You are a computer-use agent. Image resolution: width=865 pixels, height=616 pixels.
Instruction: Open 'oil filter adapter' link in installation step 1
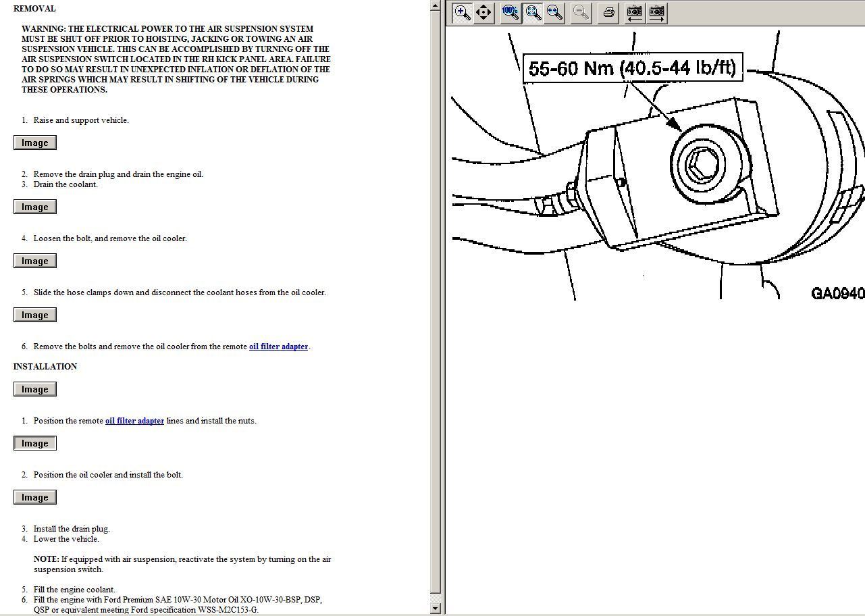pos(134,421)
